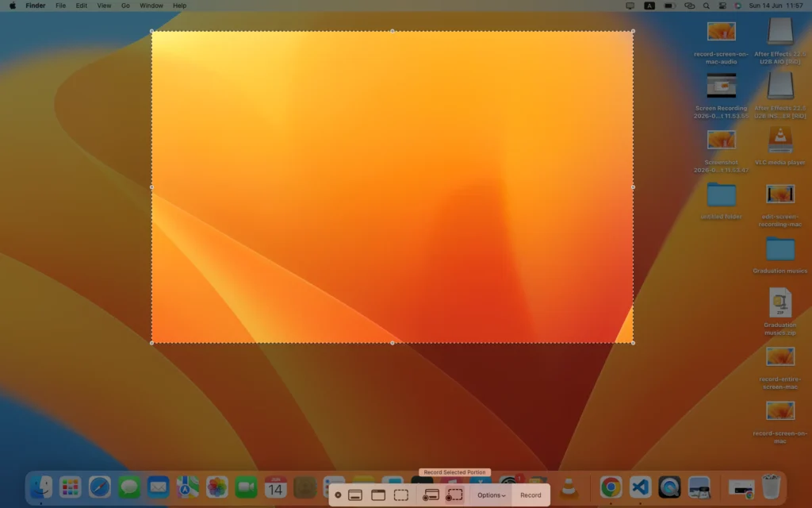Click right-middle edge handle of recording selection
The image size is (812, 508).
coord(633,187)
